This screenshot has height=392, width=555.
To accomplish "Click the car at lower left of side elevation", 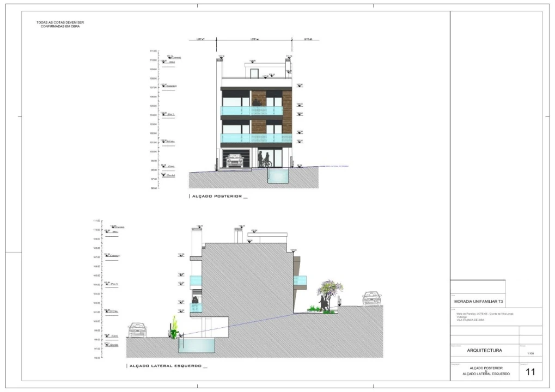I will 138,330.
